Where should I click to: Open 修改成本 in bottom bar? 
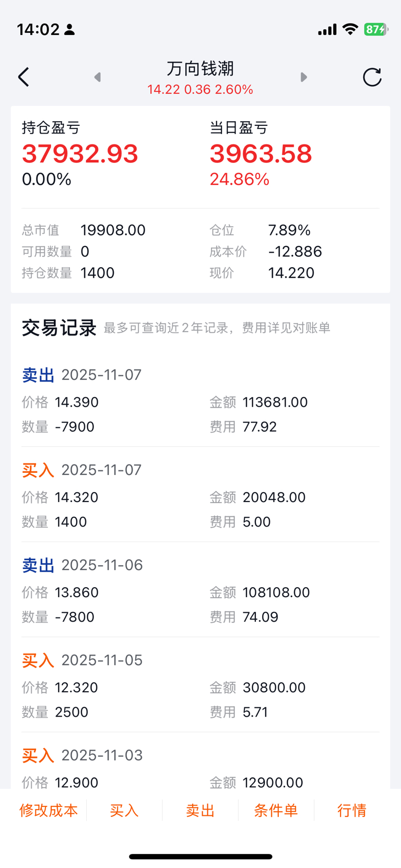(x=49, y=810)
